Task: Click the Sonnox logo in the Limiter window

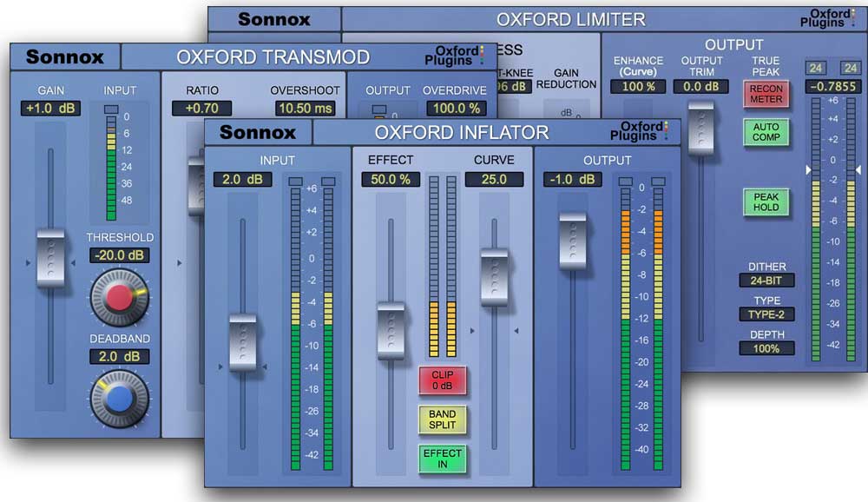Action: (274, 19)
